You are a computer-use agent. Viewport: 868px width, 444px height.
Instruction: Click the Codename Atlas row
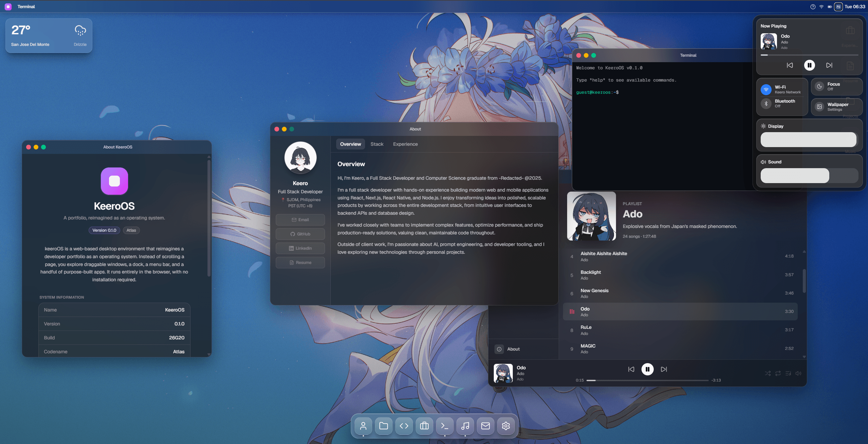(114, 352)
